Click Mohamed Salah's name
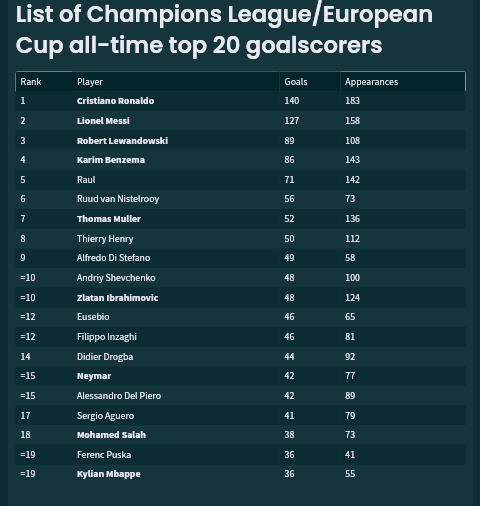Screen dimensions: 480x506 click(x=111, y=435)
